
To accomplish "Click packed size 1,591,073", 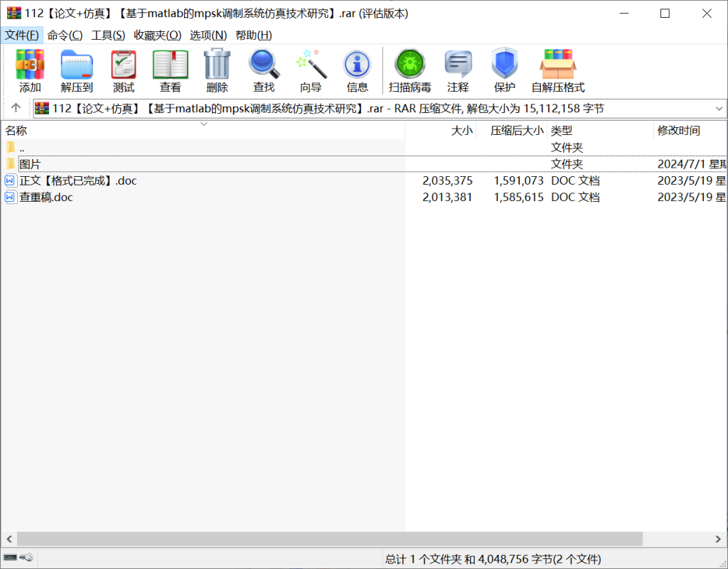I will 518,180.
